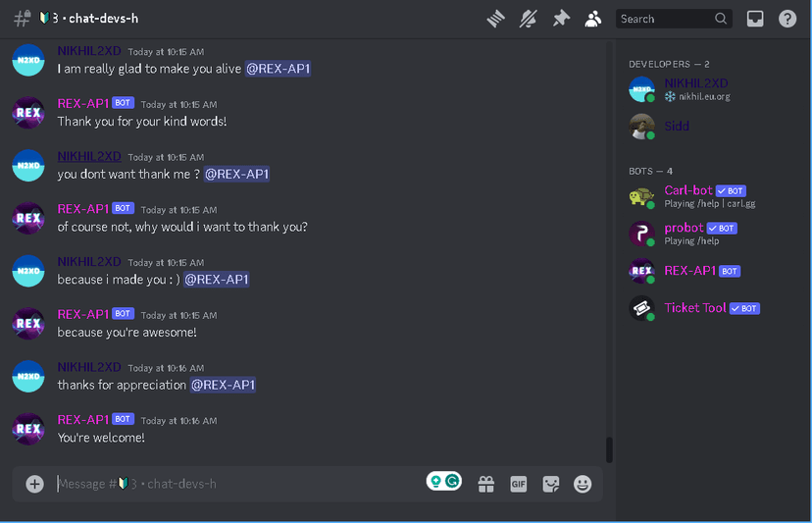Open the Nitro gift icon

coord(485,484)
